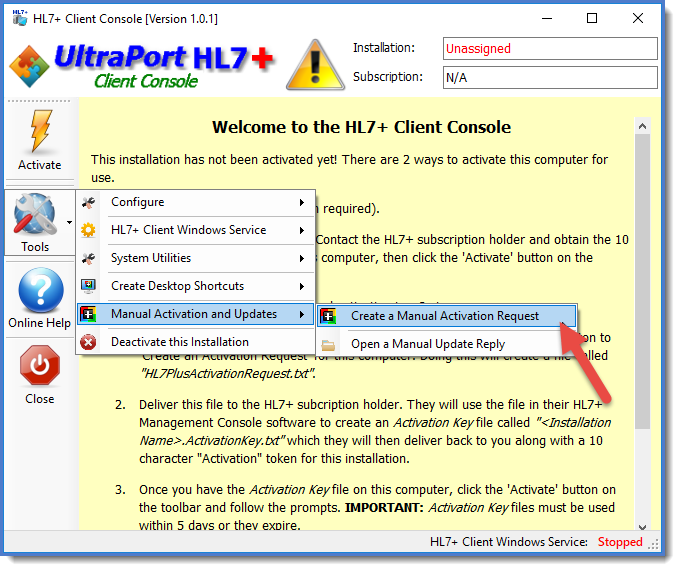Choose Manual Activation and Updates in the menu
Screen dimensions: 680x571
(196, 314)
